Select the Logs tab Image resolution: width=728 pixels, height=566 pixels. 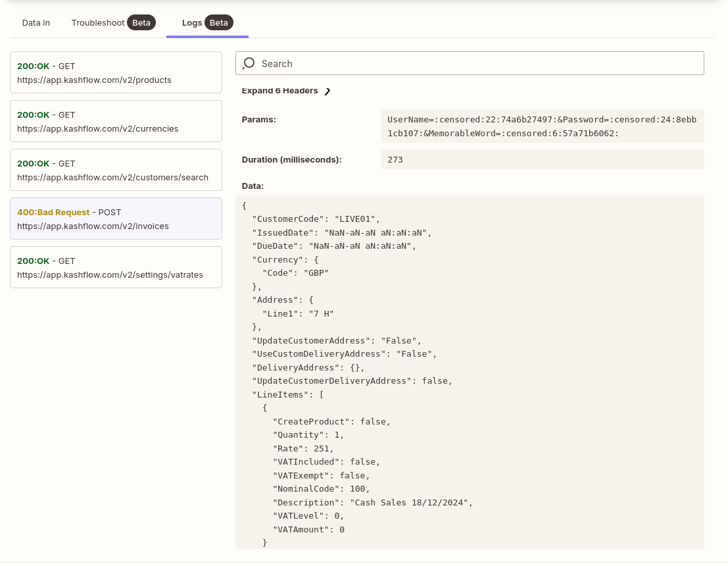207,23
